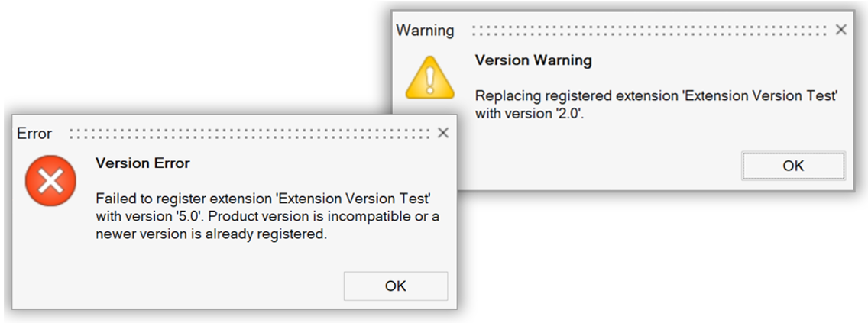The width and height of the screenshot is (868, 323).
Task: Click the red error circle icon
Action: point(50,182)
